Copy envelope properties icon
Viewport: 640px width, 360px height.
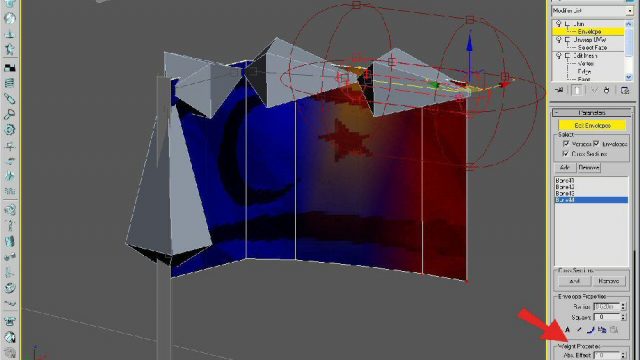pos(602,330)
